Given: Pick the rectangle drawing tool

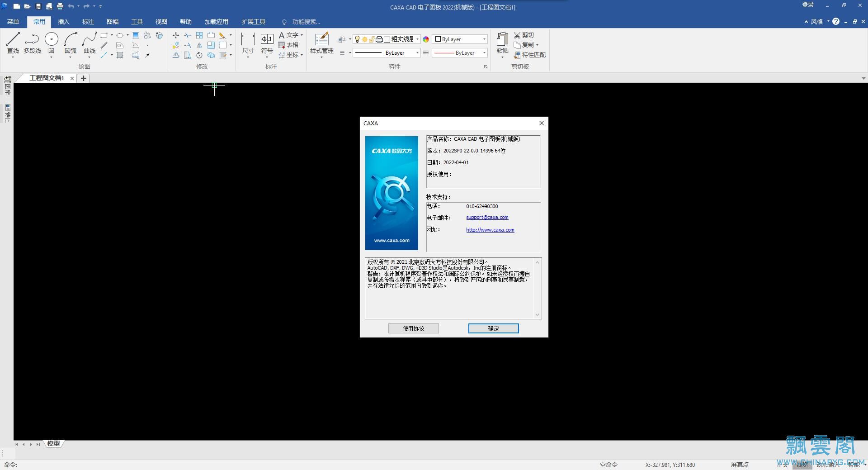Looking at the screenshot, I should [104, 35].
